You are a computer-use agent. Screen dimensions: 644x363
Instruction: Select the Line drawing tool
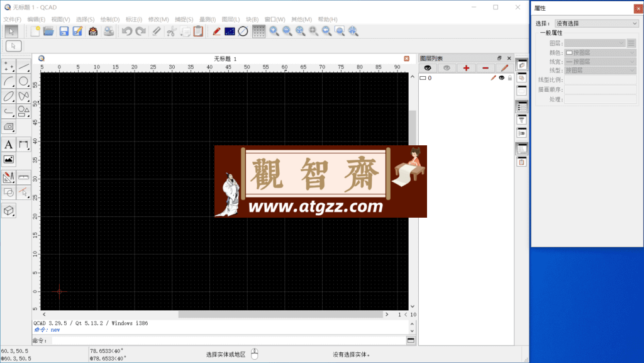(x=24, y=66)
